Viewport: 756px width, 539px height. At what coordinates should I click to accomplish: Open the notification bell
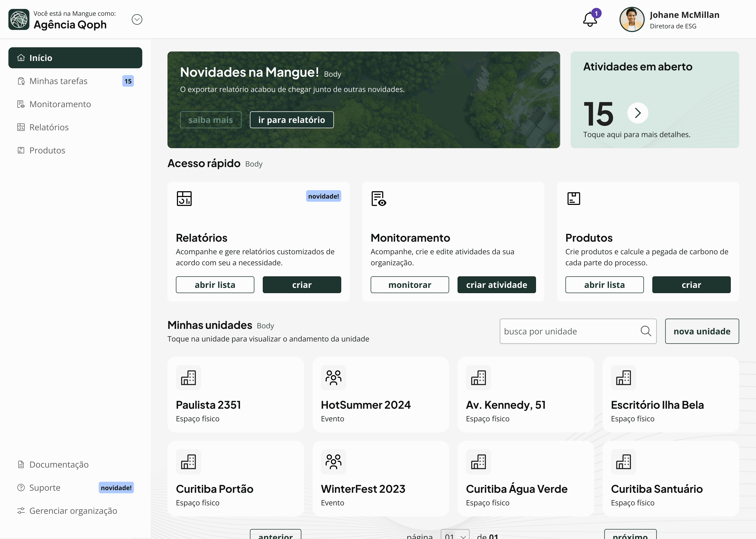[590, 19]
